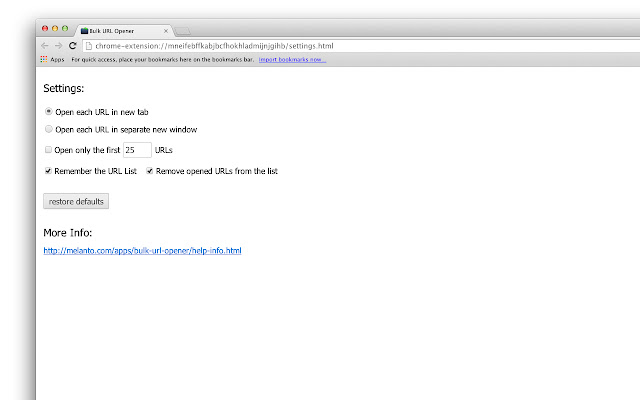Screen dimensions: 640x400
Task: Click the yellow minimize window button
Action: click(55, 29)
